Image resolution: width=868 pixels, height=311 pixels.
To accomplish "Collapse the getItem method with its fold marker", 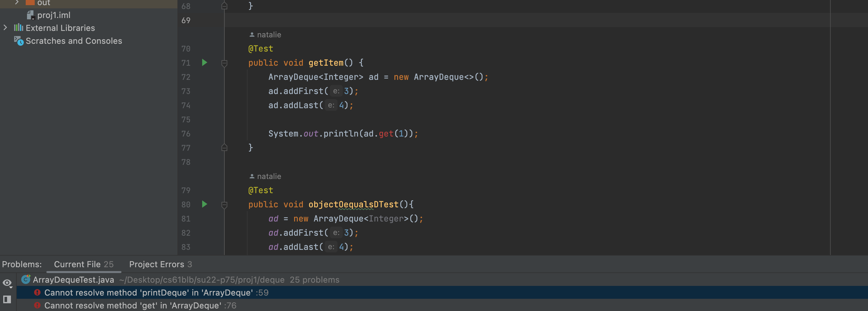I will pos(224,63).
